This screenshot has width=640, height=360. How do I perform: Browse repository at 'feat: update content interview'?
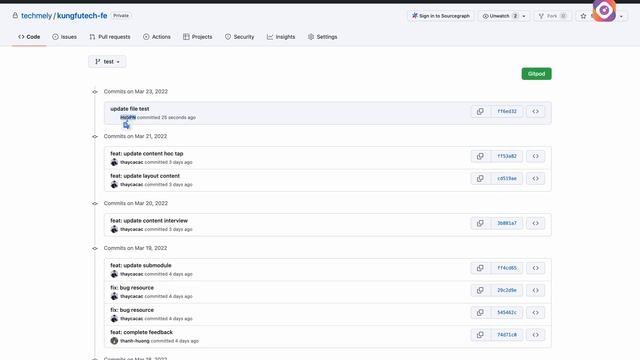536,223
